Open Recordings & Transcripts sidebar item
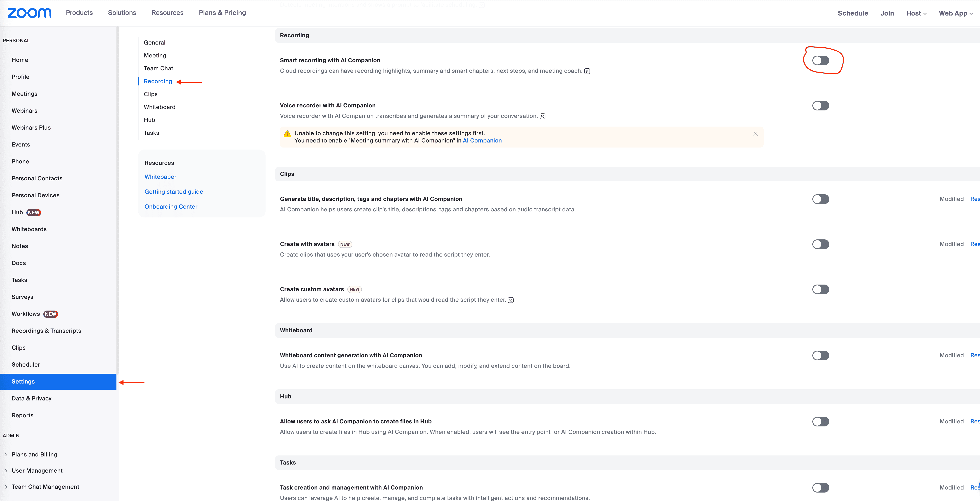The image size is (980, 501). pos(46,331)
